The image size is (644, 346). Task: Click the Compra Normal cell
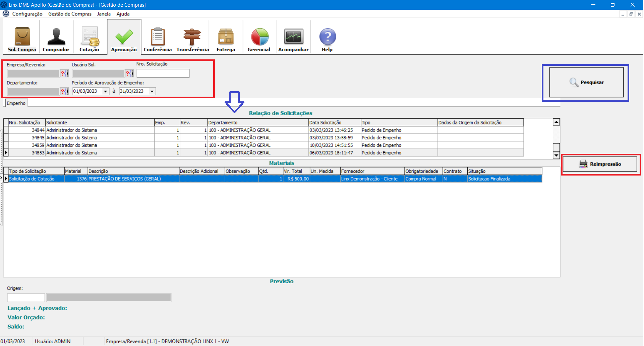pos(424,179)
